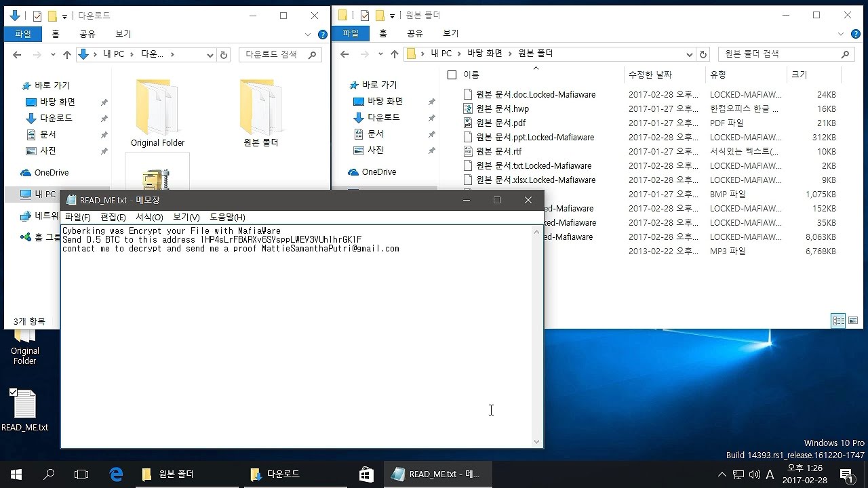The height and width of the screenshot is (488, 868).
Task: Select 원본 문서.pdf file
Action: (x=500, y=123)
